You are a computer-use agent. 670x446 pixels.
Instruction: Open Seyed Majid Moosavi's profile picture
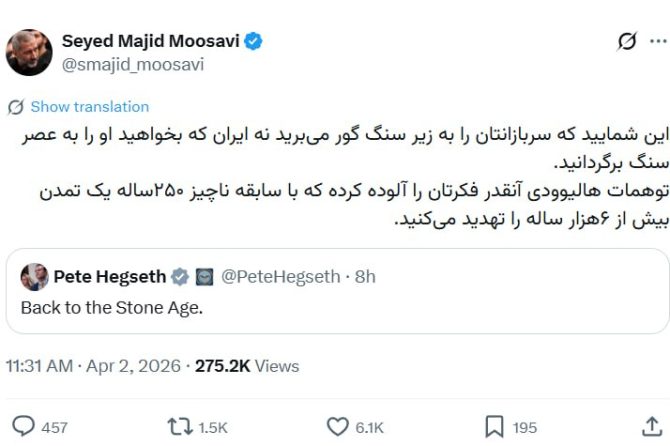29,51
